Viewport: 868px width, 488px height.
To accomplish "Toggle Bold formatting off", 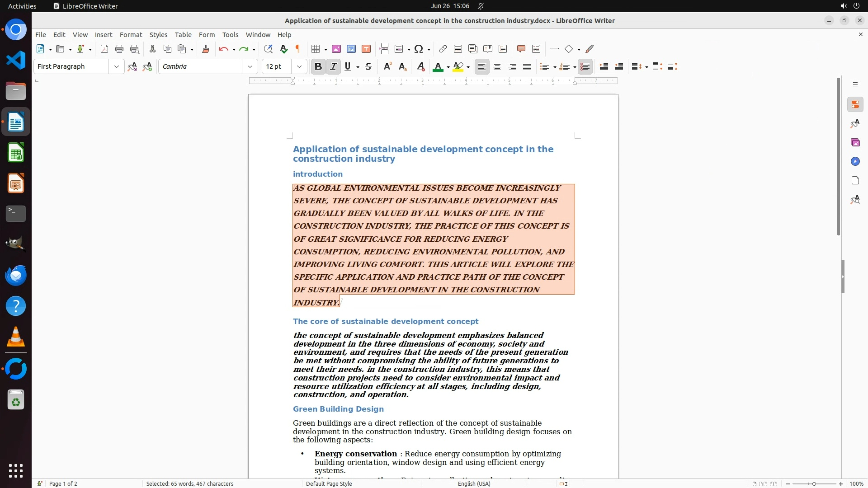I will [318, 67].
